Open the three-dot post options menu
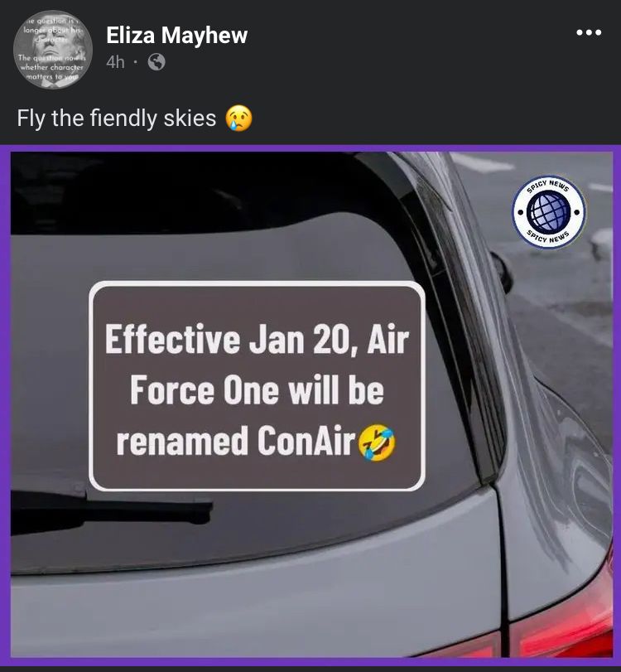Screen dimensions: 621x672 (x=589, y=32)
